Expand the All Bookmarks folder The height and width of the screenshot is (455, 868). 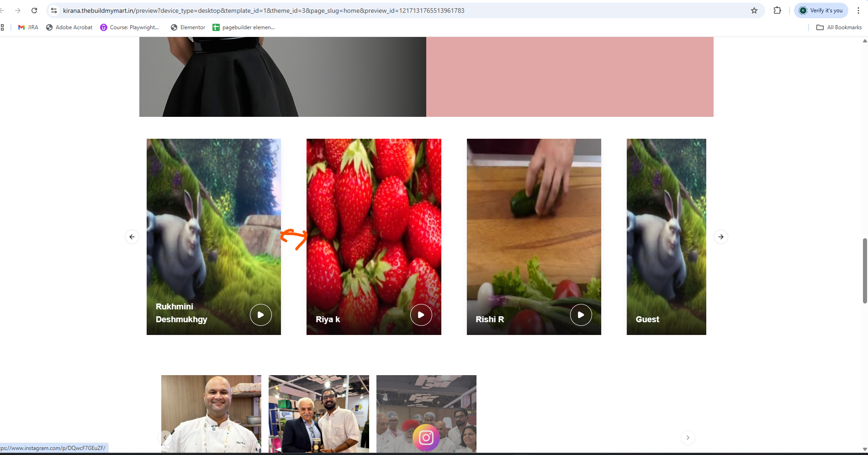point(839,27)
